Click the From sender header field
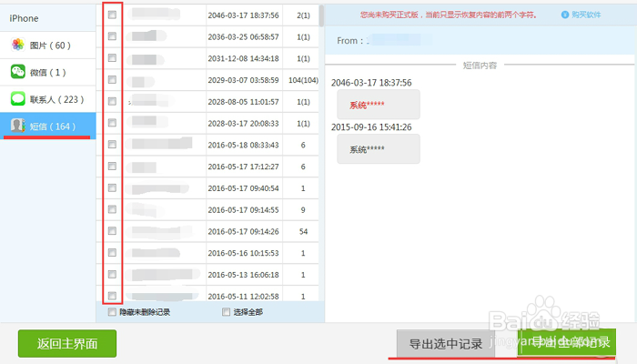 tap(480, 40)
